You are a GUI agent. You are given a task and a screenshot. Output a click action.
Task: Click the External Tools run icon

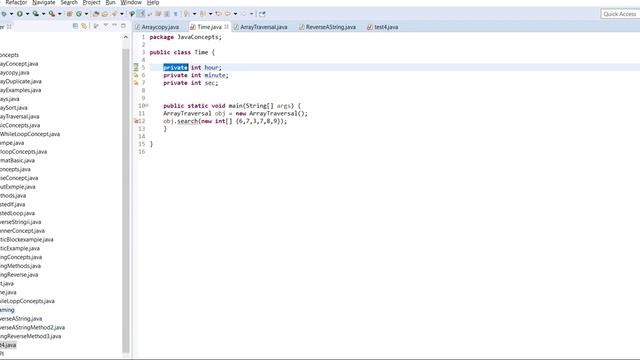pyautogui.click(x=51, y=14)
